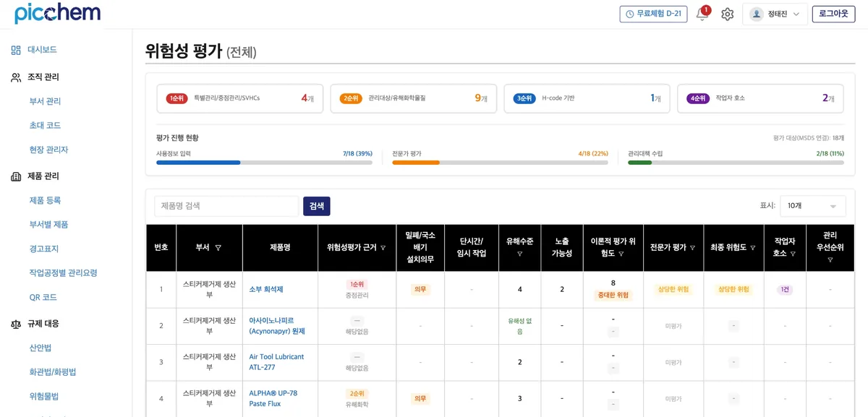Select the 3순위 H-code 기반 card
This screenshot has width=868, height=417.
coord(587,98)
